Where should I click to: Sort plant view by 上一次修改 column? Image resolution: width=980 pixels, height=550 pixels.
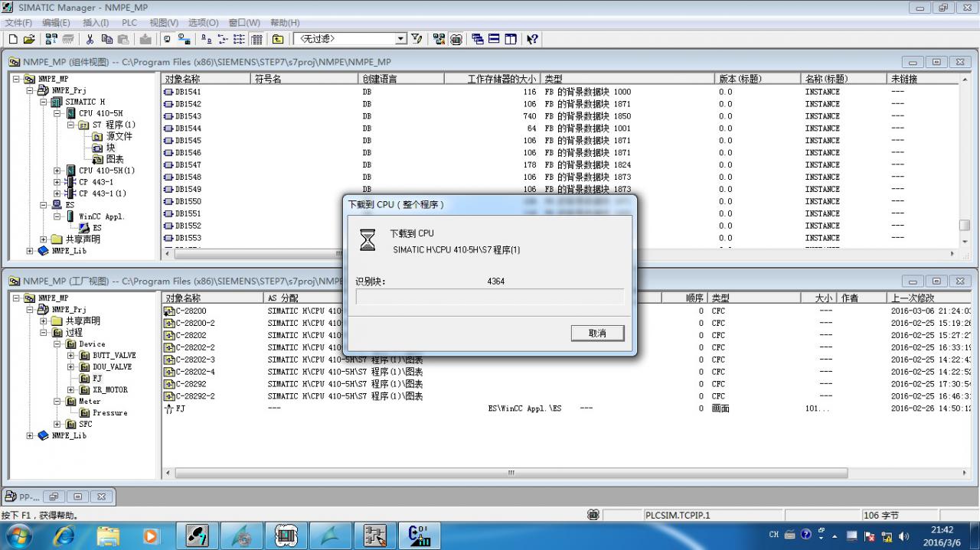coord(930,298)
